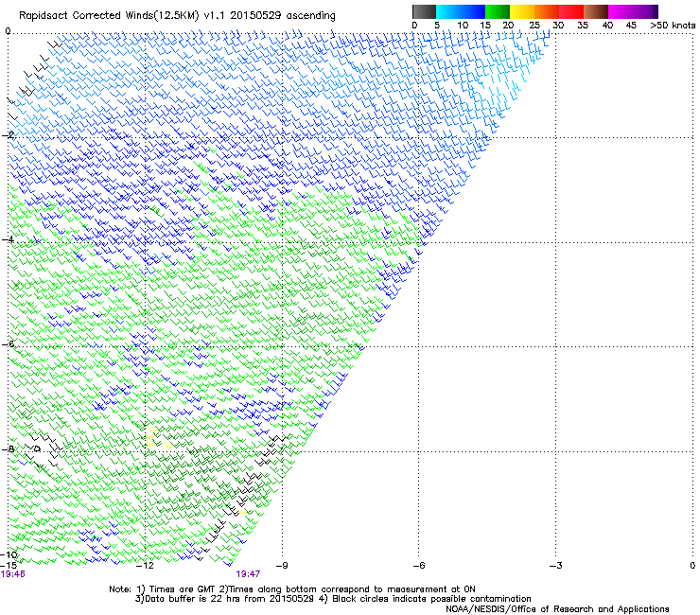The width and height of the screenshot is (700, 615).
Task: Select the green 15–20 knots legend color
Action: click(x=498, y=11)
